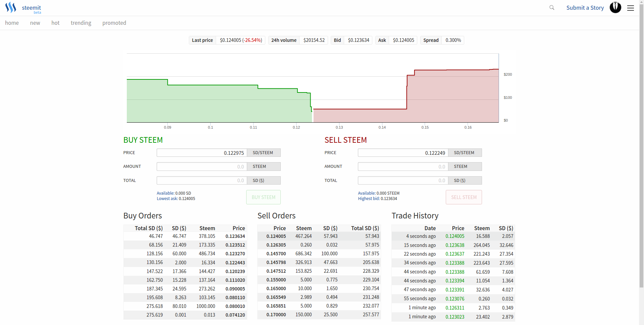Image resolution: width=644 pixels, height=325 pixels.
Task: Click Available 0.000 SD link
Action: 174,193
